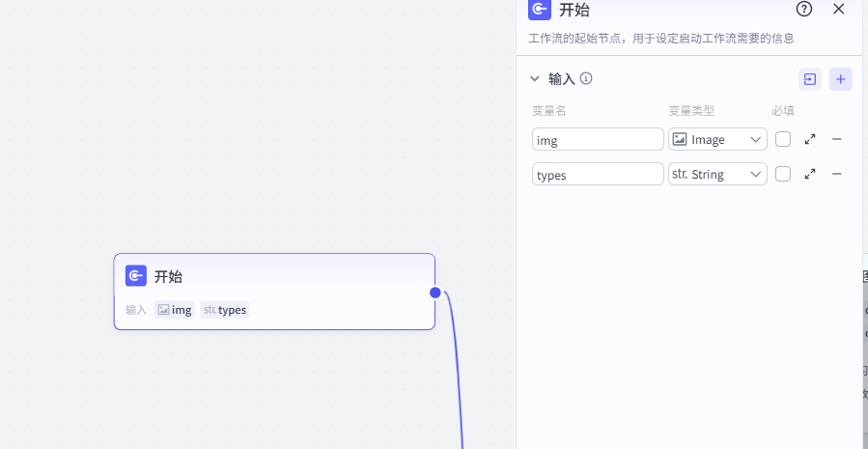Click the 开始 node icon on canvas
This screenshot has width=868, height=449.
point(136,276)
